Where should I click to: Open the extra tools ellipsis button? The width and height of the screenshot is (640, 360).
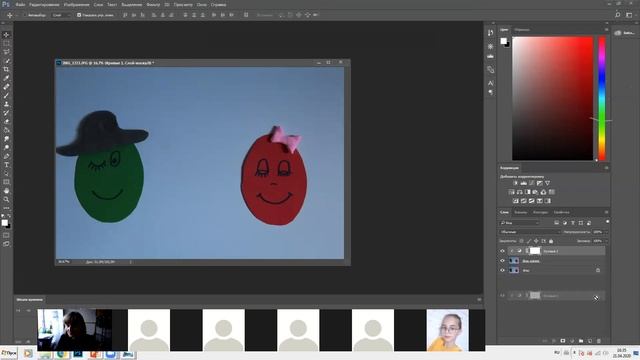pos(6,208)
